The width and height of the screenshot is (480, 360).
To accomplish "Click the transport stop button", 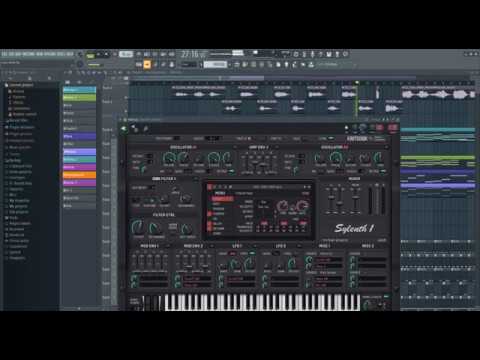I will (x=106, y=54).
